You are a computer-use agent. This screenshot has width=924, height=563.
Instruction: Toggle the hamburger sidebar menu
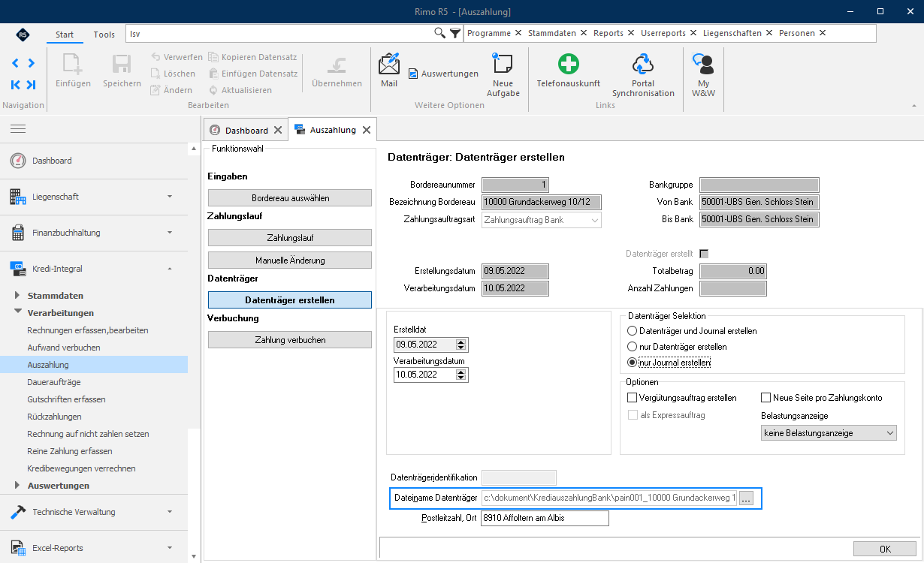(18, 129)
